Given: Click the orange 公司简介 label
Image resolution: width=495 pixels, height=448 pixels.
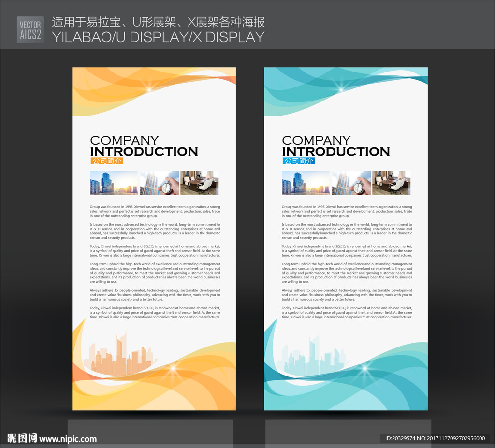Looking at the screenshot, I should pos(107,160).
